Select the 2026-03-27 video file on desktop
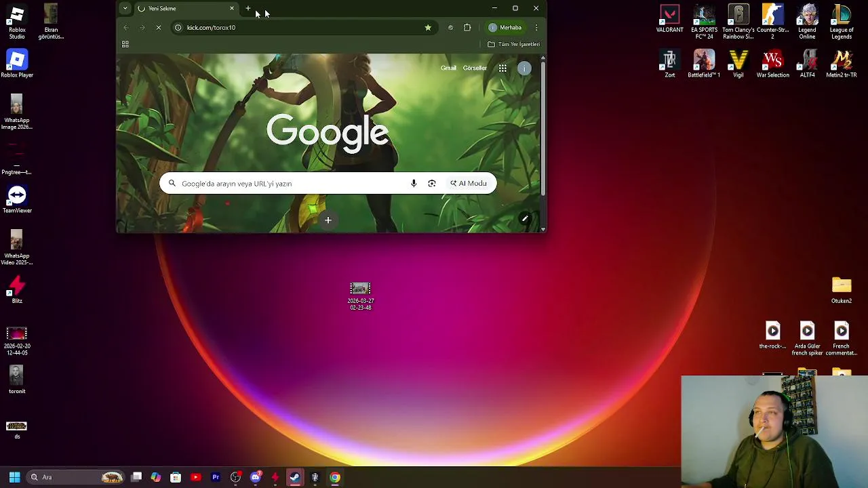The height and width of the screenshot is (488, 868). pyautogui.click(x=360, y=296)
